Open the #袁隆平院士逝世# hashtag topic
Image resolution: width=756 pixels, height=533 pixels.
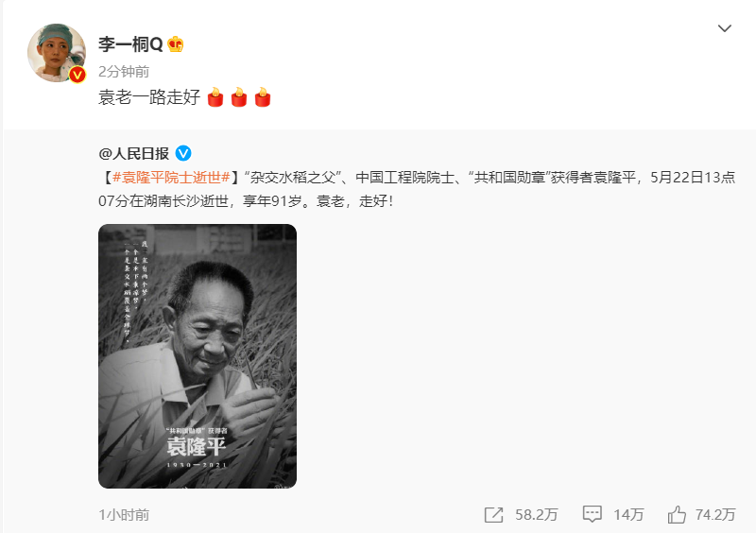pos(171,178)
